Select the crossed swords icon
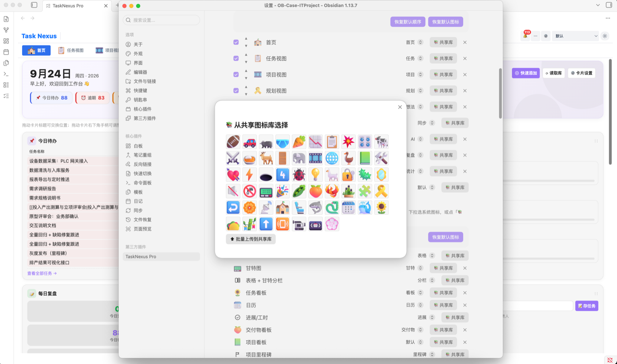The width and height of the screenshot is (617, 364). pos(233,158)
